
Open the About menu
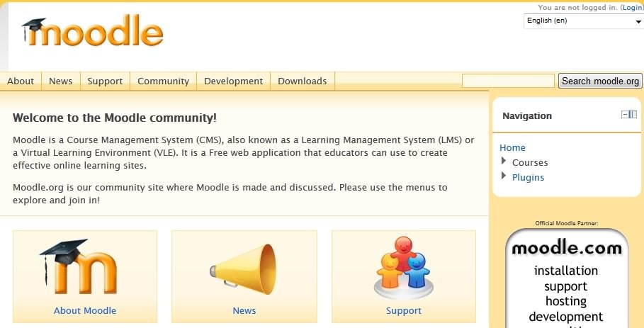[21, 81]
